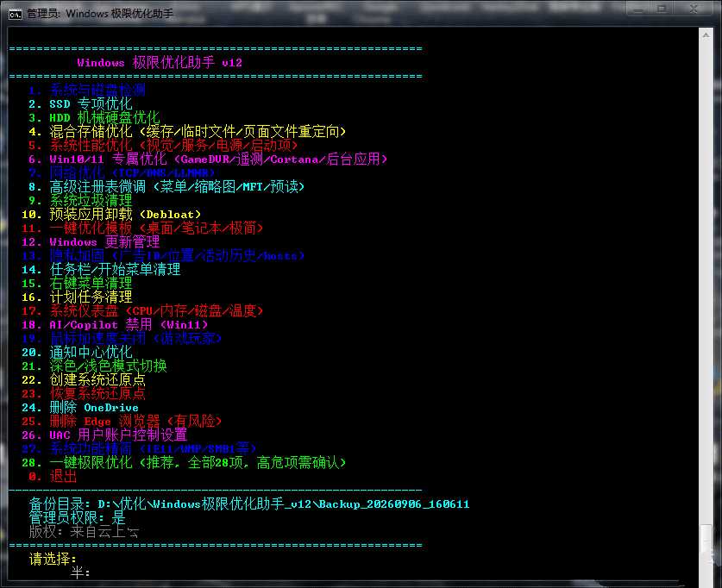Select menu line '4. 混合存储优化'
722x588 pixels.
(x=187, y=132)
